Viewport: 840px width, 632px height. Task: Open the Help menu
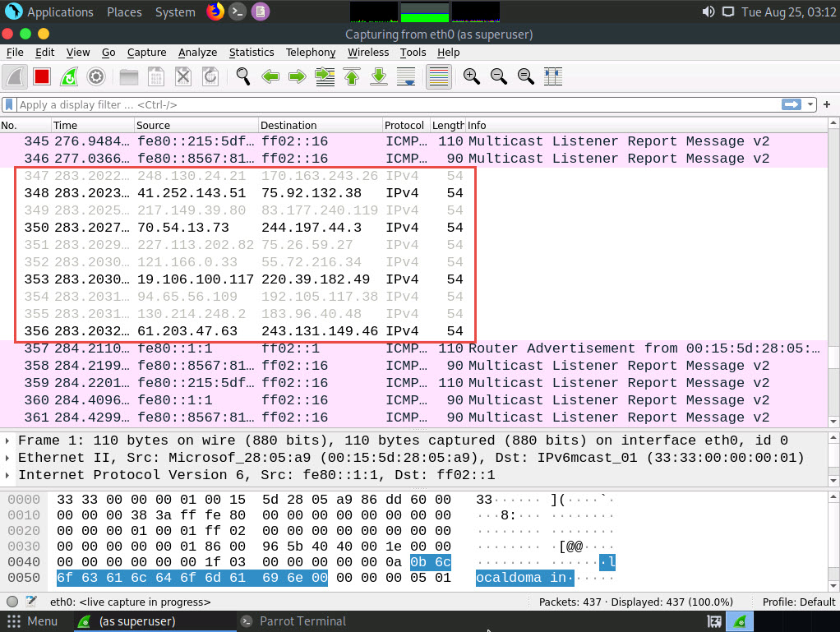(449, 53)
